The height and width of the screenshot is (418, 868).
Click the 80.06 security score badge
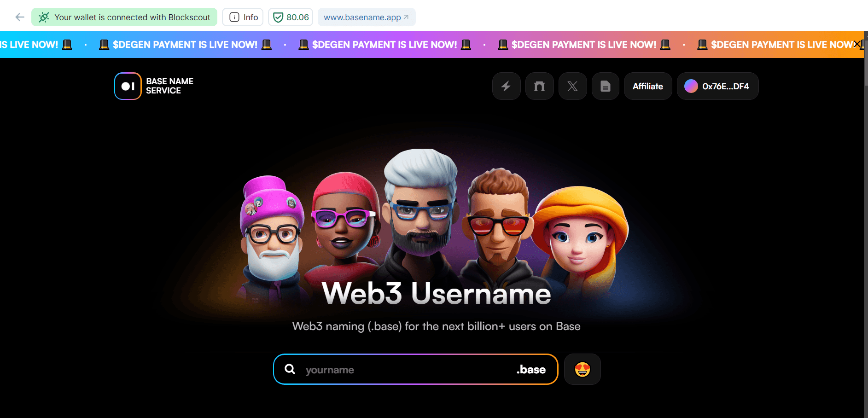coord(291,17)
